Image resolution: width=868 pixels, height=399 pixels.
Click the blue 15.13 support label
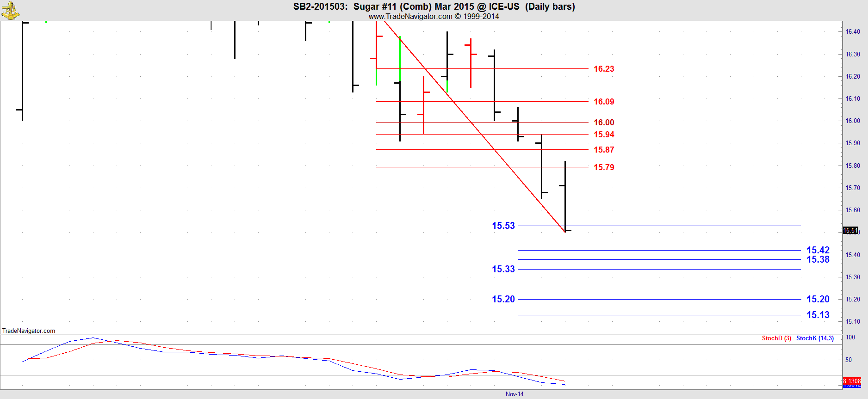[x=818, y=315]
